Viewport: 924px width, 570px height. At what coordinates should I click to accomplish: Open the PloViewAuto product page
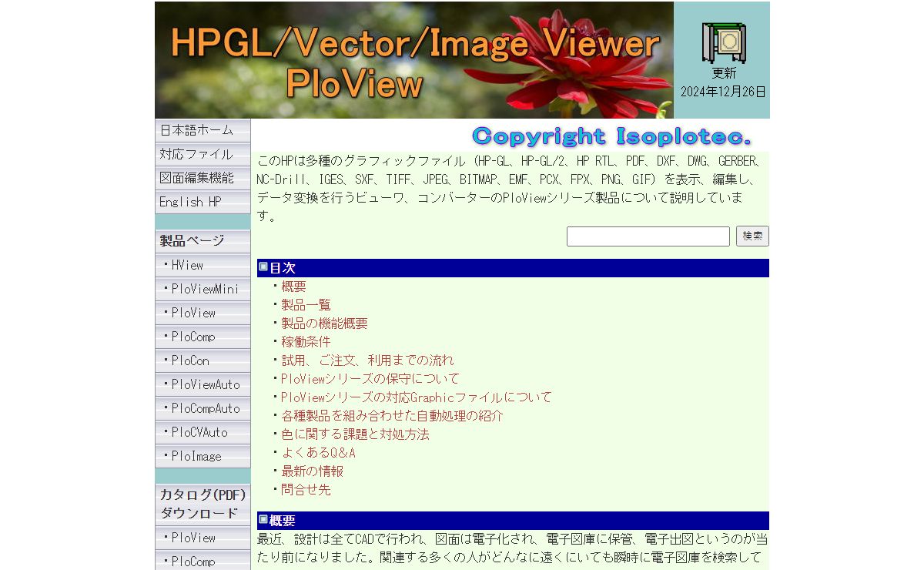coord(203,384)
